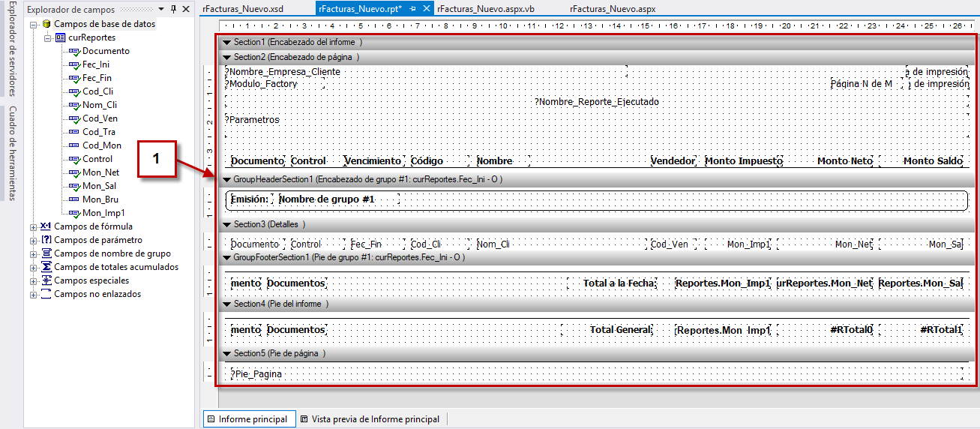This screenshot has width=980, height=429.
Task: Expand the Campos de fórmula node
Action: (33, 227)
